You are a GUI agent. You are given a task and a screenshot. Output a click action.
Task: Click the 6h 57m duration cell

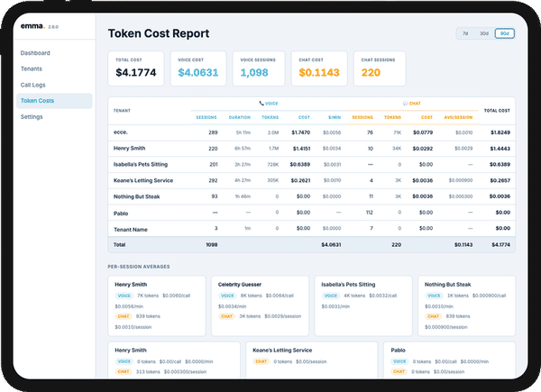[x=243, y=149]
